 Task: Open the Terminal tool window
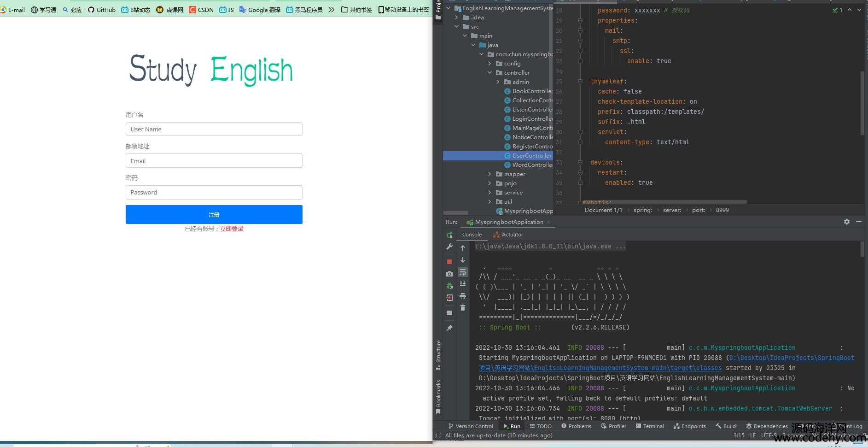pyautogui.click(x=650, y=426)
